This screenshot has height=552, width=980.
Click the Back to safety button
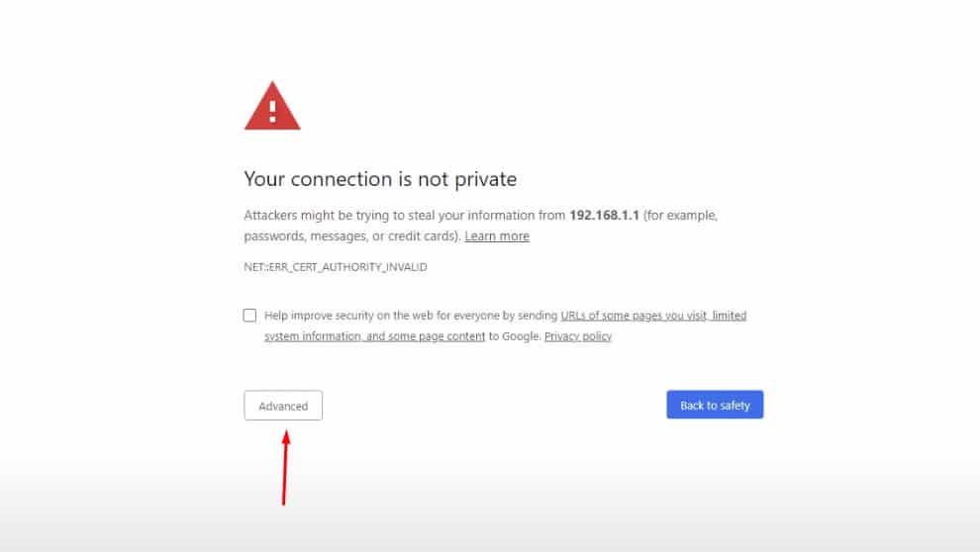pyautogui.click(x=715, y=405)
